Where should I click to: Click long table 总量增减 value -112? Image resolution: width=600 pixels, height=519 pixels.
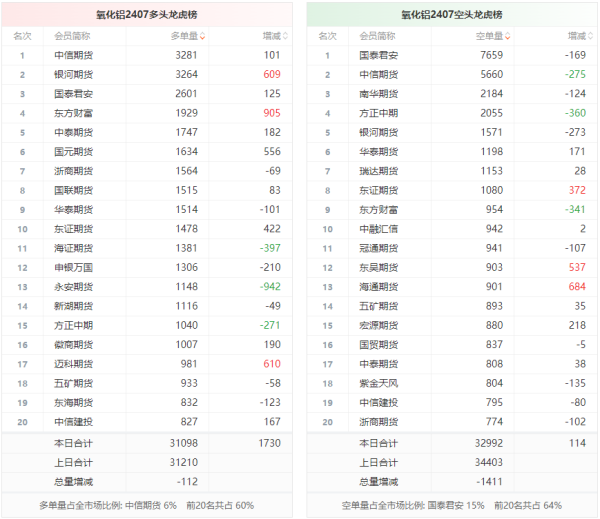(x=187, y=481)
